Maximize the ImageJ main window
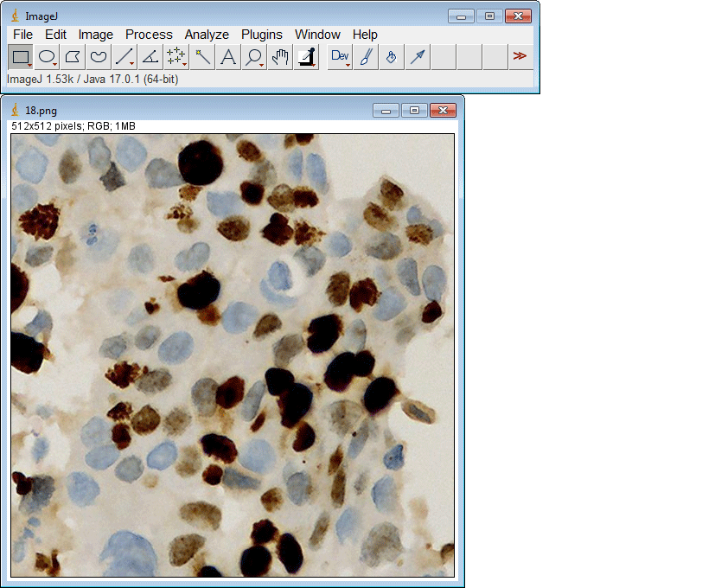 [489, 16]
